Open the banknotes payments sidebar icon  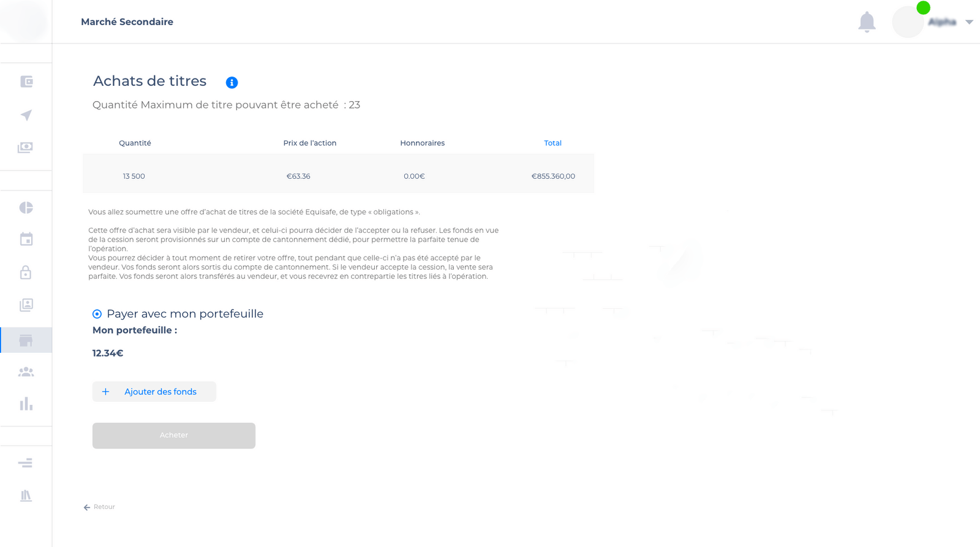pos(26,148)
